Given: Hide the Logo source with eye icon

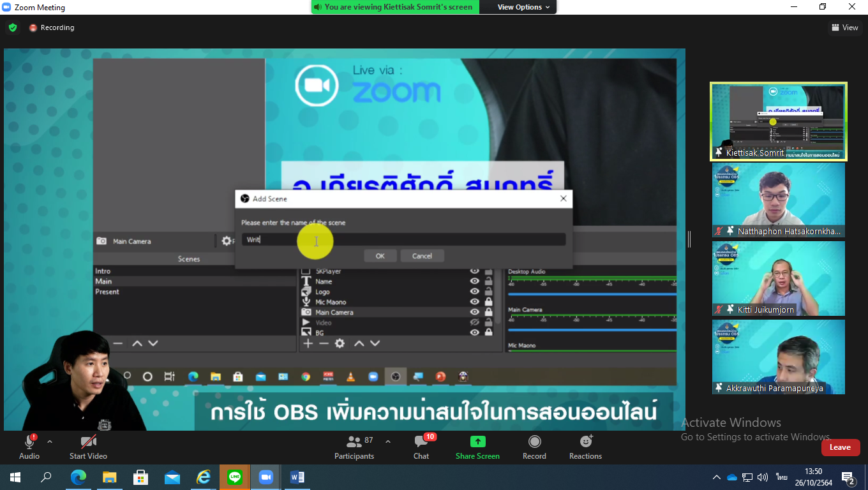Looking at the screenshot, I should click(474, 292).
